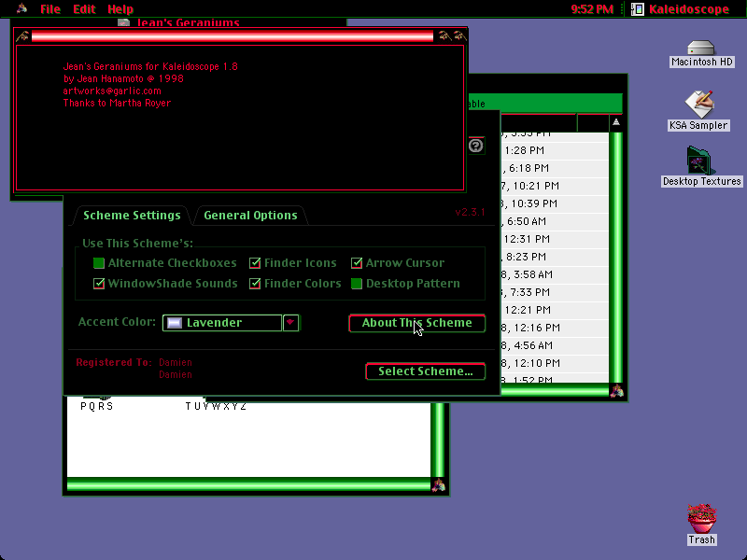Screen dimensions: 747x560
Task: Open the File menu
Action: (50, 9)
